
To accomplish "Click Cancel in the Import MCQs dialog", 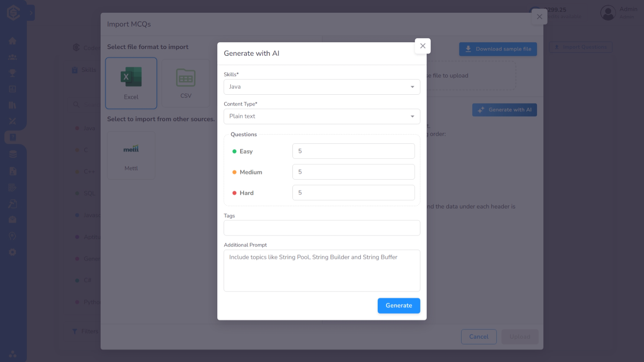I will (478, 337).
